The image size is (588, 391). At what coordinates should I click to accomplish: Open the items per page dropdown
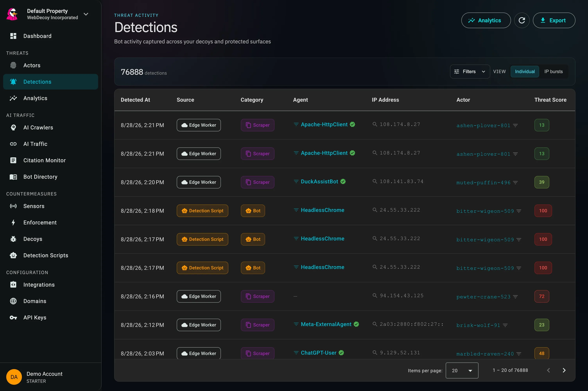(x=462, y=370)
